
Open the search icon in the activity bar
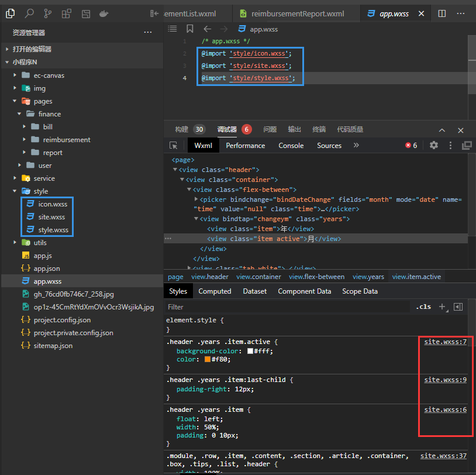point(29,13)
